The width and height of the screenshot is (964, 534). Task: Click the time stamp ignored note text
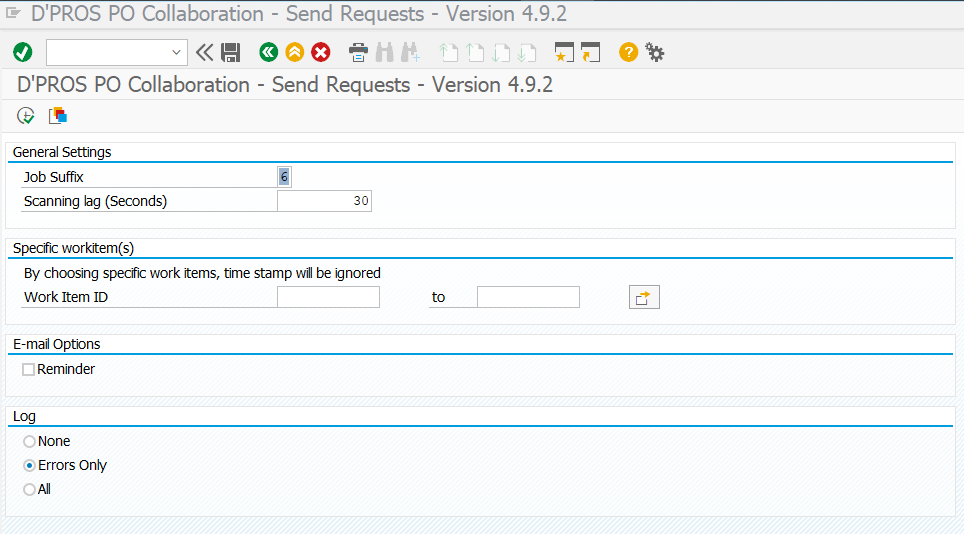coord(202,273)
